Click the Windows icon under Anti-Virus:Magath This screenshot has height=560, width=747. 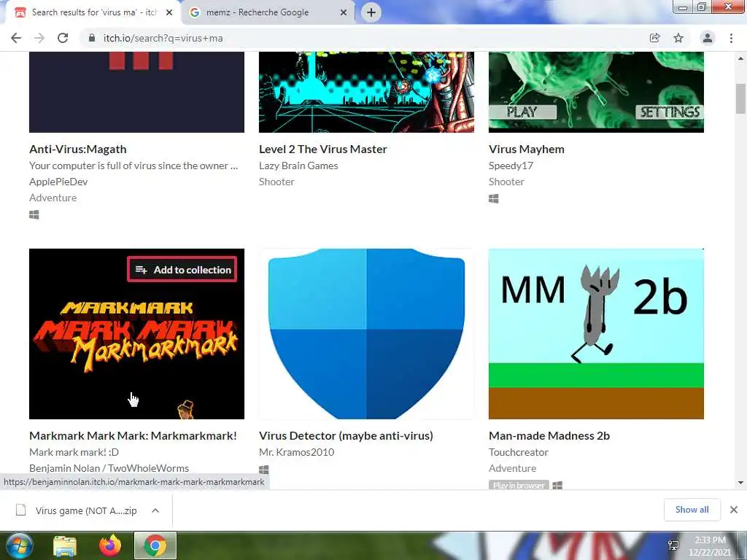[34, 215]
